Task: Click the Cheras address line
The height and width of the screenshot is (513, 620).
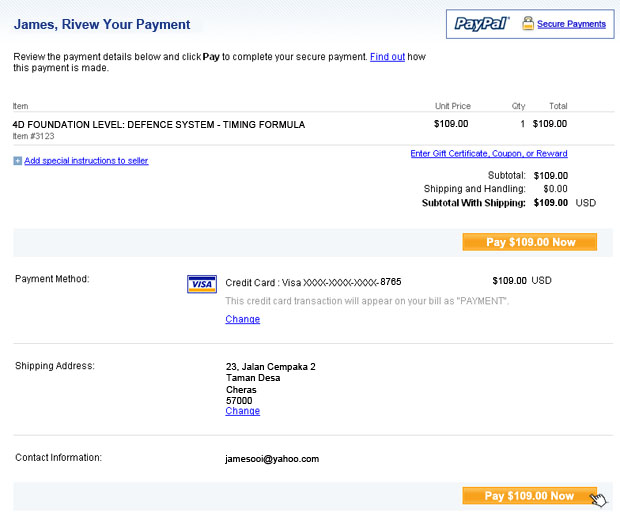Action: pos(241,390)
